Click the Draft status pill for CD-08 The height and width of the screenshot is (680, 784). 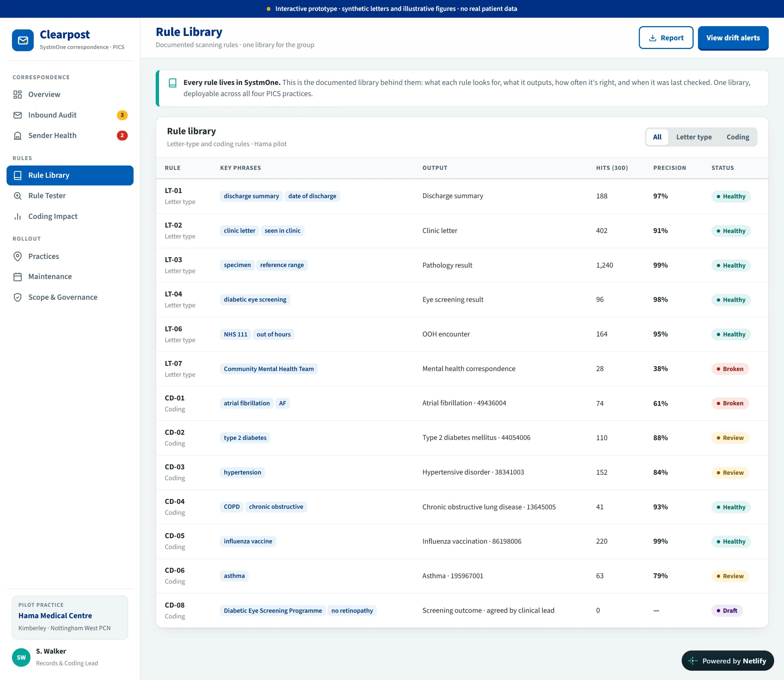727,611
